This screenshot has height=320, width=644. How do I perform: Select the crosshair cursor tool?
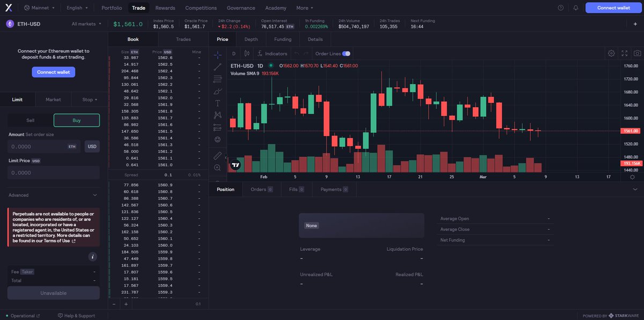pyautogui.click(x=217, y=55)
